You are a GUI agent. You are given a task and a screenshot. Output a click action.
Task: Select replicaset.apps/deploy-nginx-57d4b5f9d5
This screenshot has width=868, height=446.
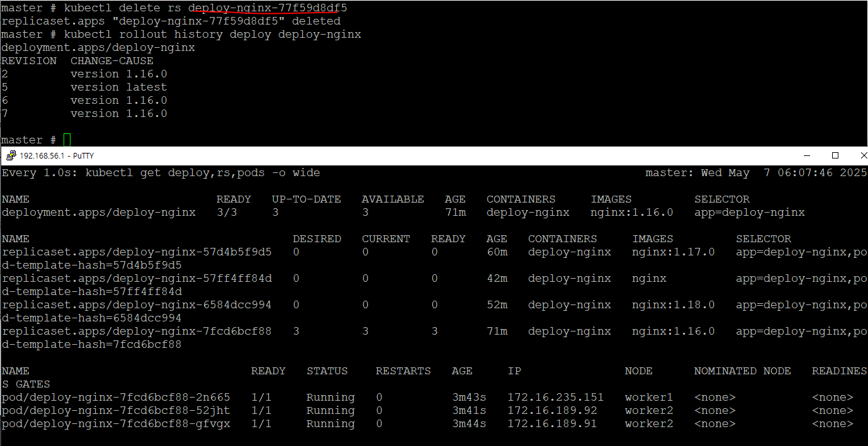click(x=137, y=252)
